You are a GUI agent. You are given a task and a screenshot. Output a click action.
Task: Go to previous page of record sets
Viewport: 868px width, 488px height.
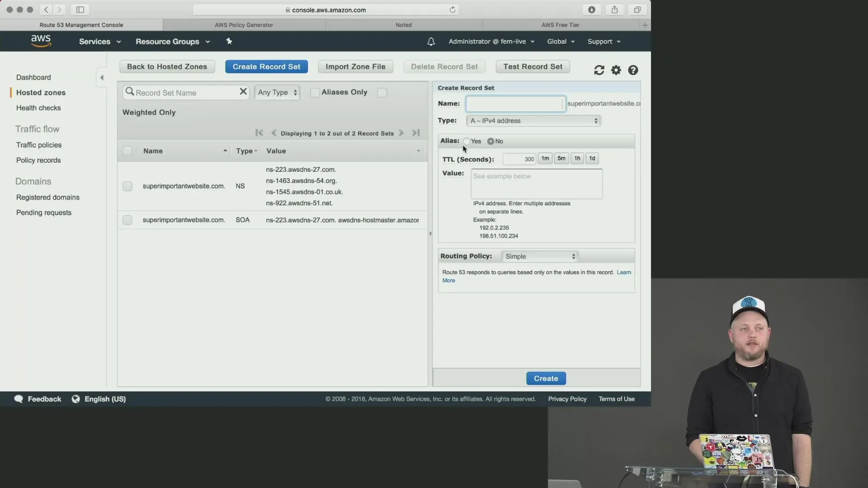[274, 133]
